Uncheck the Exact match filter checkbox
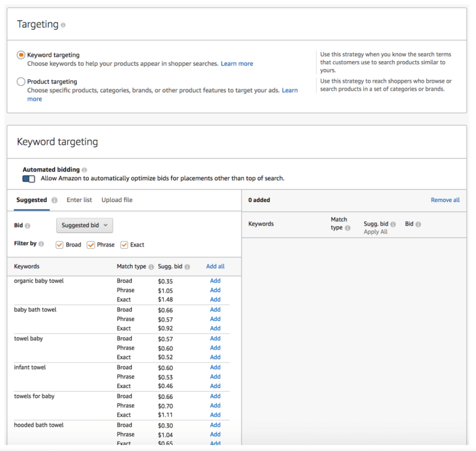The width and height of the screenshot is (476, 451). 124,245
